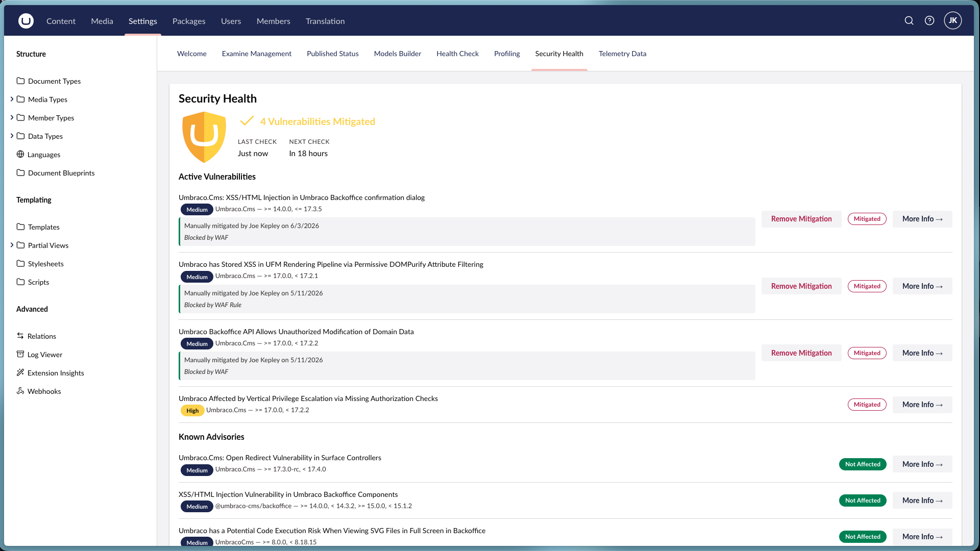Remove Mitigation for XSS/HTML Injection confirmation dialog
This screenshot has width=980, height=551.
pyautogui.click(x=801, y=219)
